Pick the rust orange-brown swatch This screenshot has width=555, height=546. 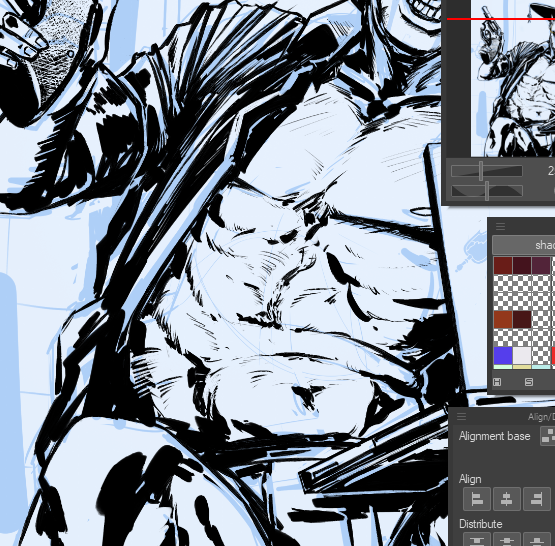point(503,320)
